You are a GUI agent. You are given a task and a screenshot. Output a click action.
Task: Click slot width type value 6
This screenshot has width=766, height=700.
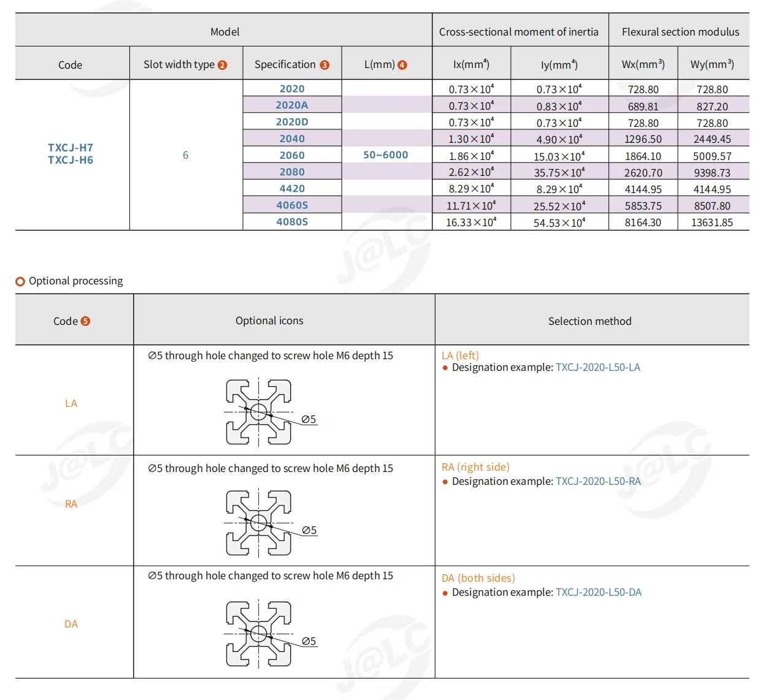pos(185,155)
